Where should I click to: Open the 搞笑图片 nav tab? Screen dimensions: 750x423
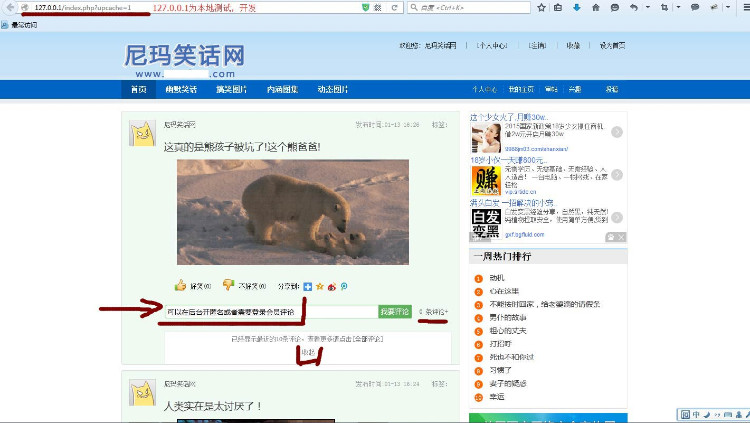pos(232,89)
